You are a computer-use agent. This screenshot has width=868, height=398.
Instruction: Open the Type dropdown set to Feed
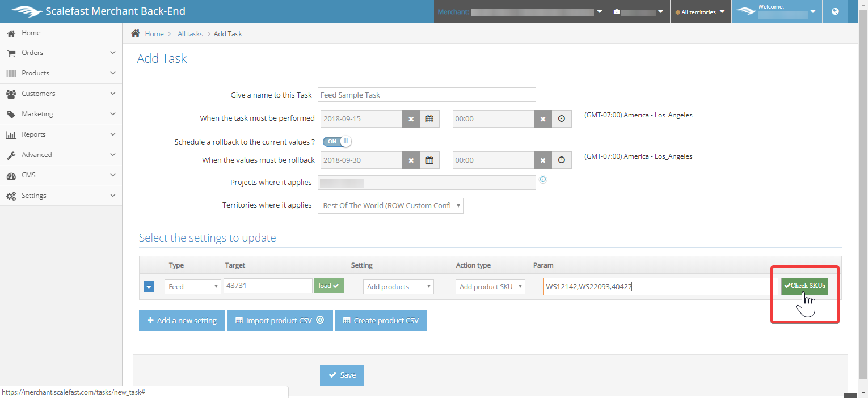[x=192, y=287]
